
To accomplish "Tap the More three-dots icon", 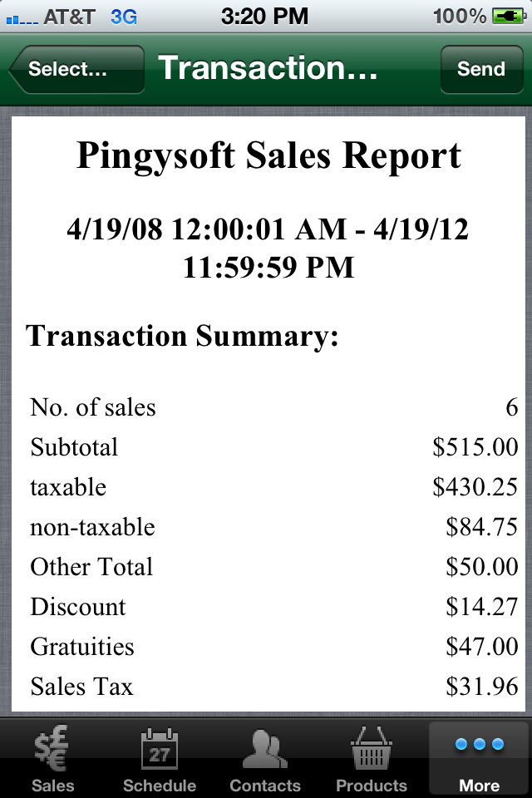I will 479,744.
